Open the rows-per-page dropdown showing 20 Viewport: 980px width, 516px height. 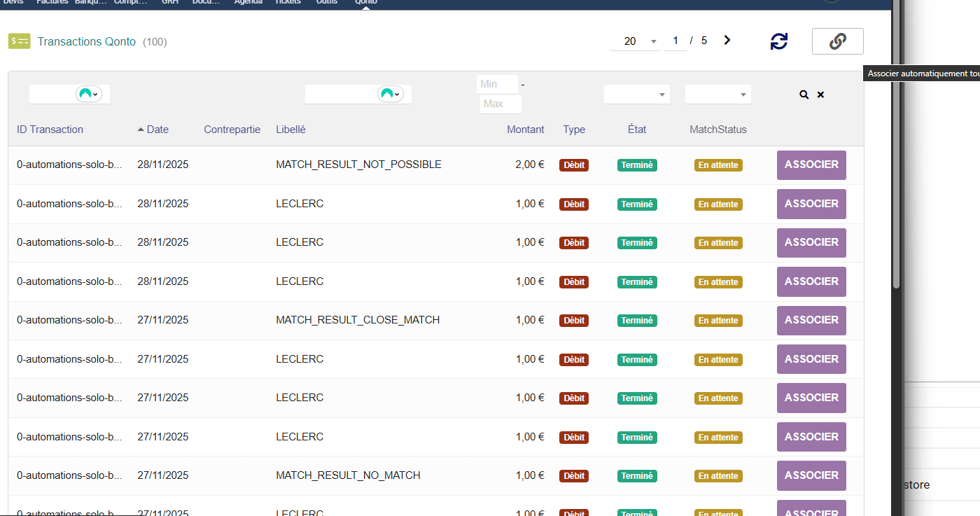click(x=634, y=41)
